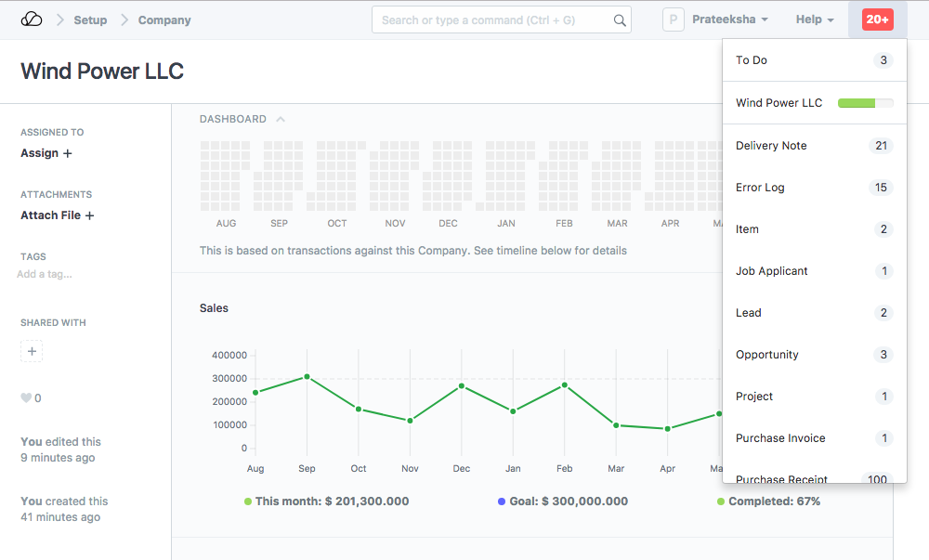The image size is (929, 560).
Task: Click the 20+ notifications badge
Action: point(877,20)
